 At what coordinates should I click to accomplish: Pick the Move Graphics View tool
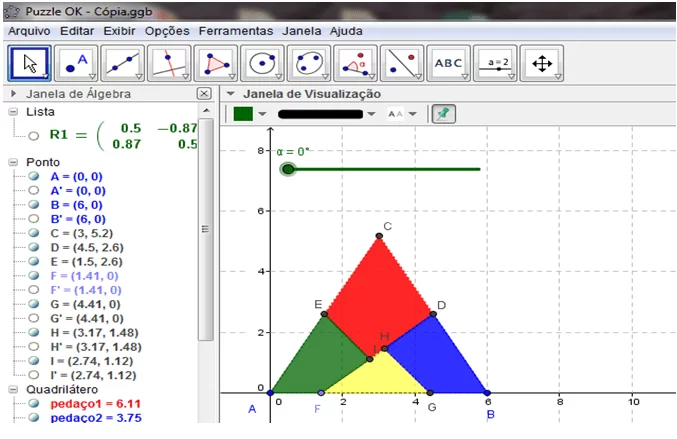pos(542,63)
